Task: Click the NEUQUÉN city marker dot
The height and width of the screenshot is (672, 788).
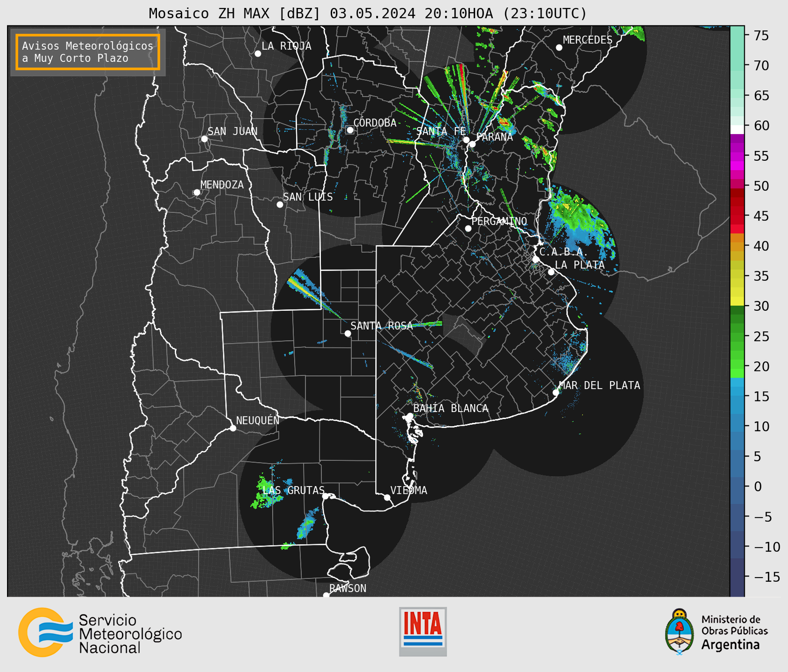Action: 233,428
